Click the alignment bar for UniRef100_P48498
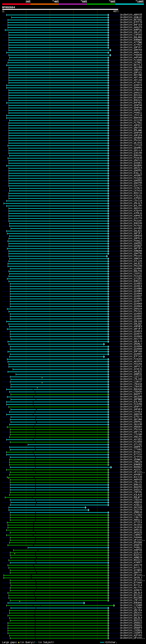146x644 pixels. [x=60, y=55]
